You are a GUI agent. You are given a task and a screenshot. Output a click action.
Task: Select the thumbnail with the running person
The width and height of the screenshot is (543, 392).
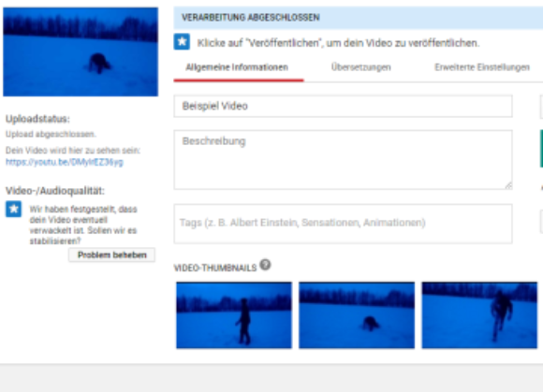point(479,315)
